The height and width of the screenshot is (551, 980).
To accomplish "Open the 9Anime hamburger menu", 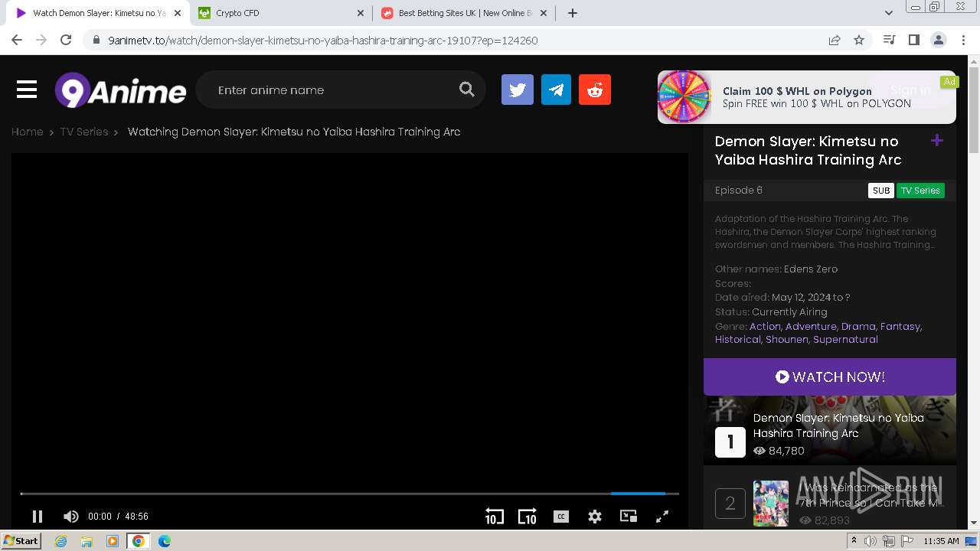I will click(27, 90).
